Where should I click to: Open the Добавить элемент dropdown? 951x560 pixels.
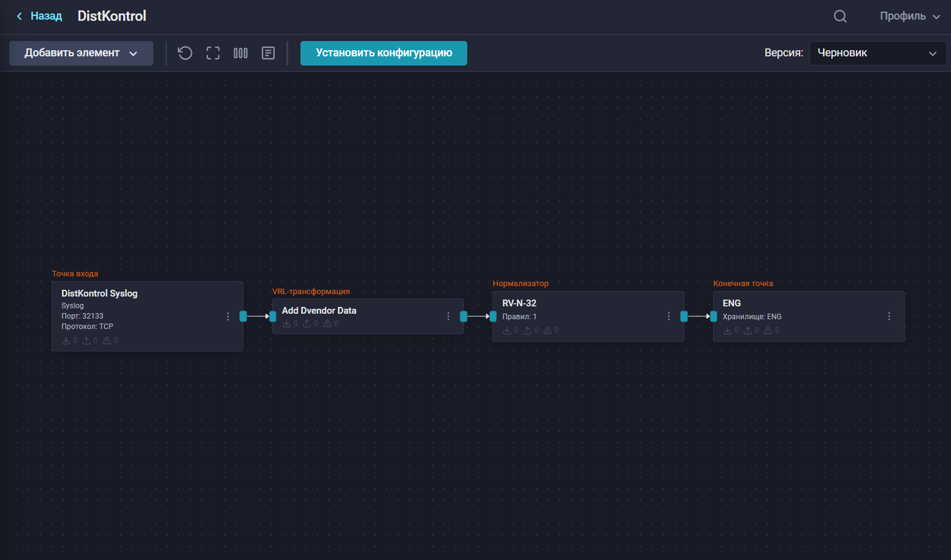(81, 53)
